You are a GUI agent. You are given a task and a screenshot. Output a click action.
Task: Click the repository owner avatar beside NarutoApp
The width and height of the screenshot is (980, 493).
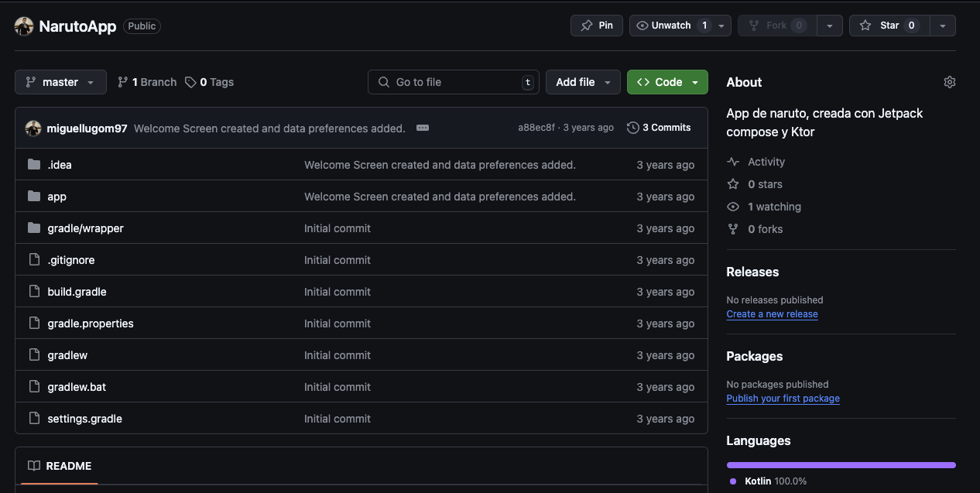tap(24, 26)
